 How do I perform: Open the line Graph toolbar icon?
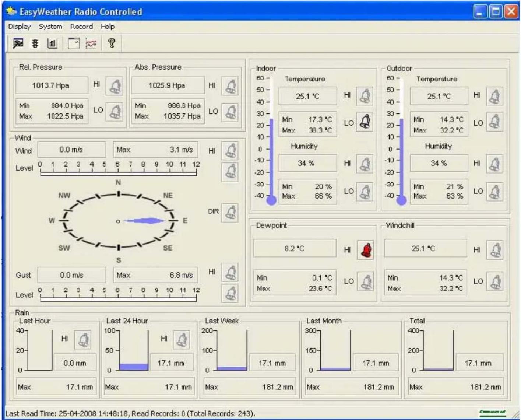click(91, 43)
